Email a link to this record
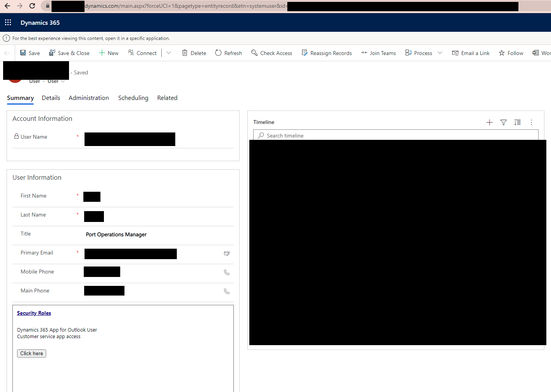This screenshot has width=551, height=392. (x=471, y=53)
